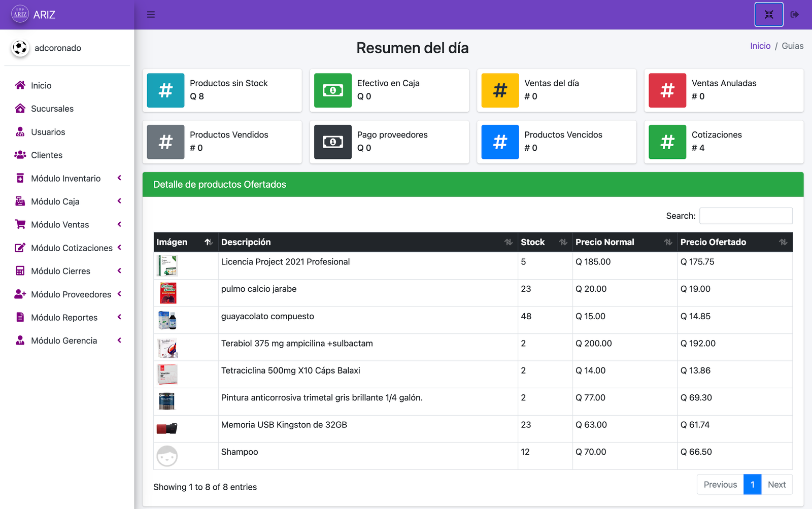The image size is (812, 509).
Task: Sort table by Stock column
Action: pos(545,242)
